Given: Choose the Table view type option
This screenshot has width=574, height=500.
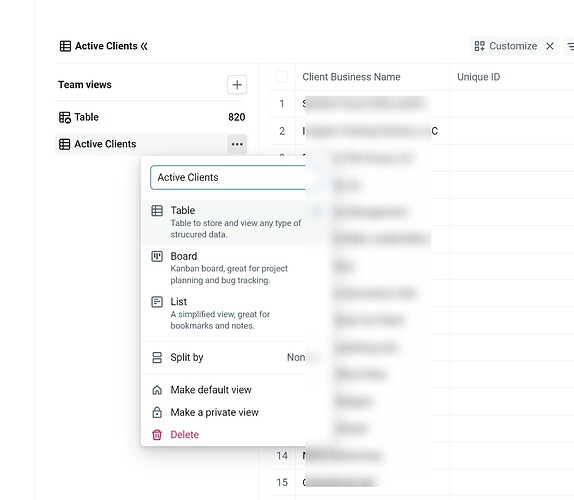Looking at the screenshot, I should [224, 222].
